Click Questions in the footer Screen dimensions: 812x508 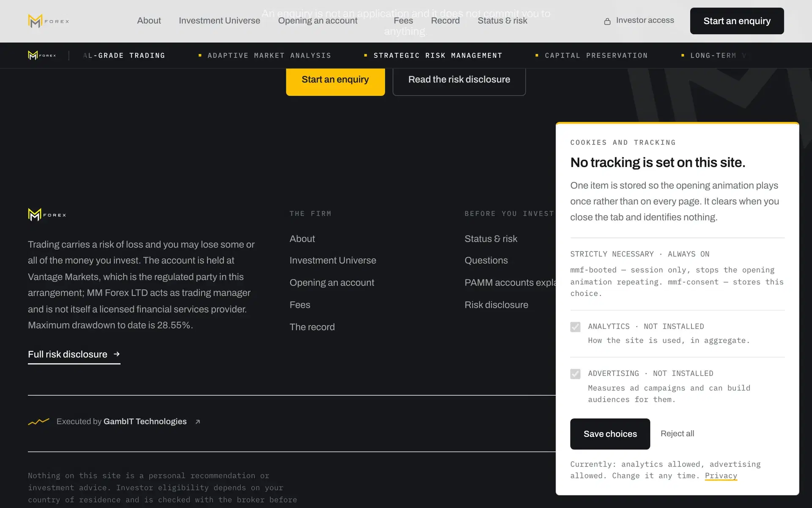point(486,260)
